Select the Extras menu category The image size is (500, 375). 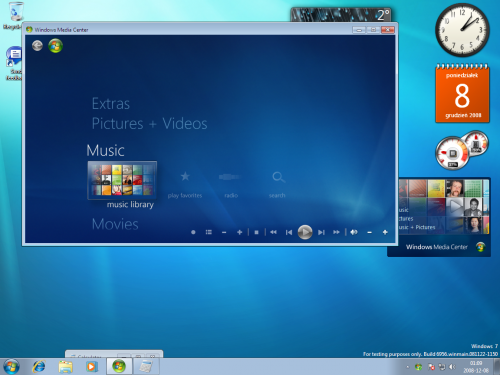tap(111, 104)
